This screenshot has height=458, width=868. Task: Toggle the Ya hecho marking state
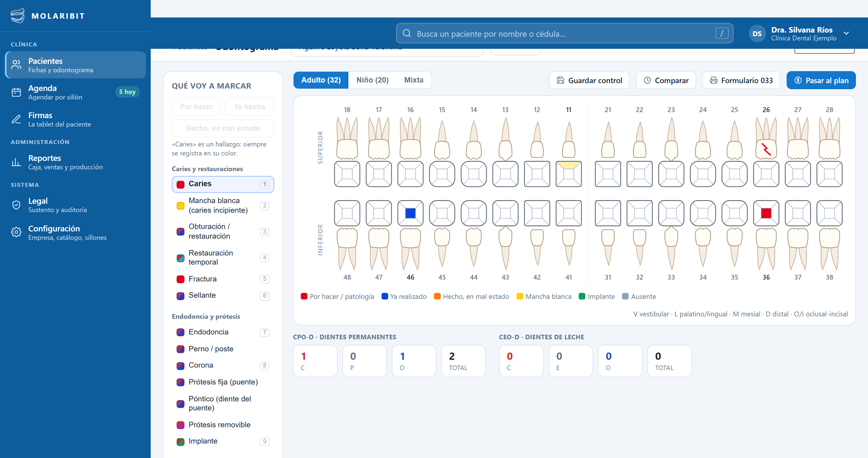249,107
